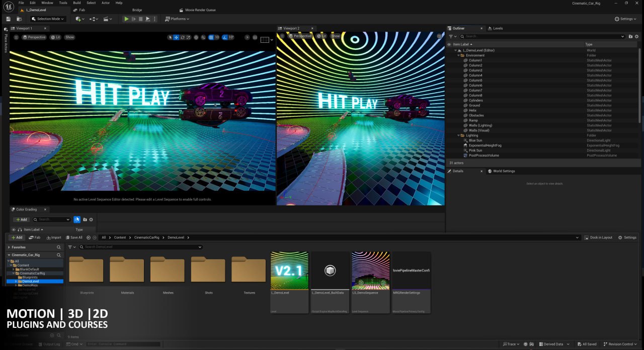The height and width of the screenshot is (350, 644).
Task: Click Dock in Layout button
Action: click(x=599, y=237)
